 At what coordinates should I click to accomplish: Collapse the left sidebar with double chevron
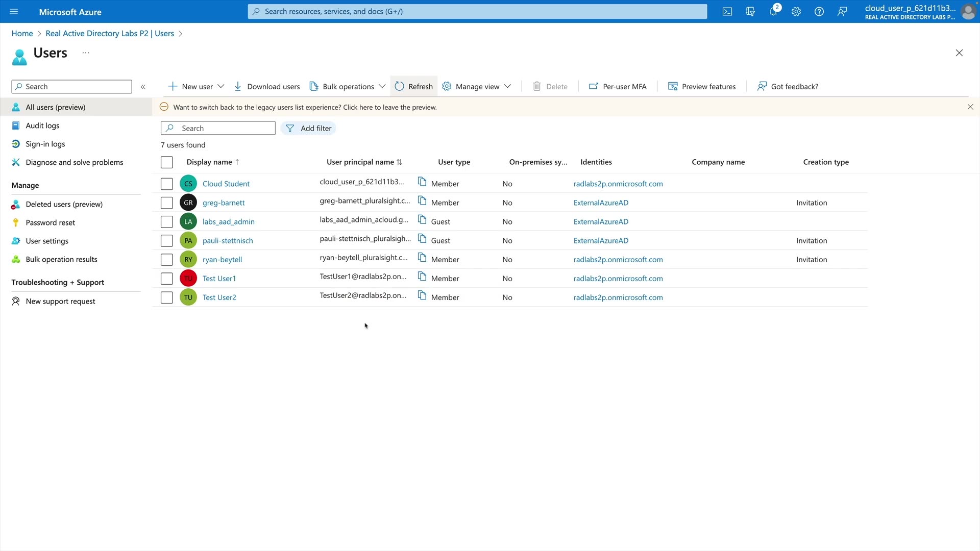tap(143, 87)
